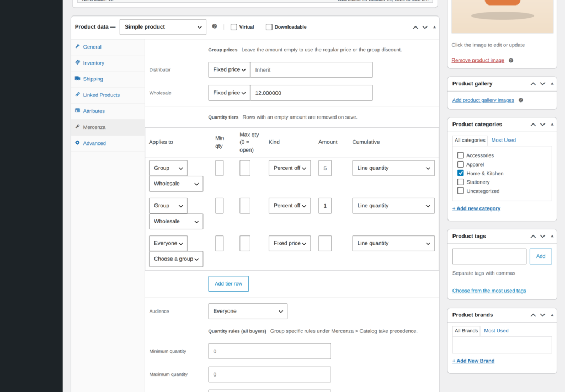Check the Accessories category
This screenshot has height=392, width=565.
[461, 155]
